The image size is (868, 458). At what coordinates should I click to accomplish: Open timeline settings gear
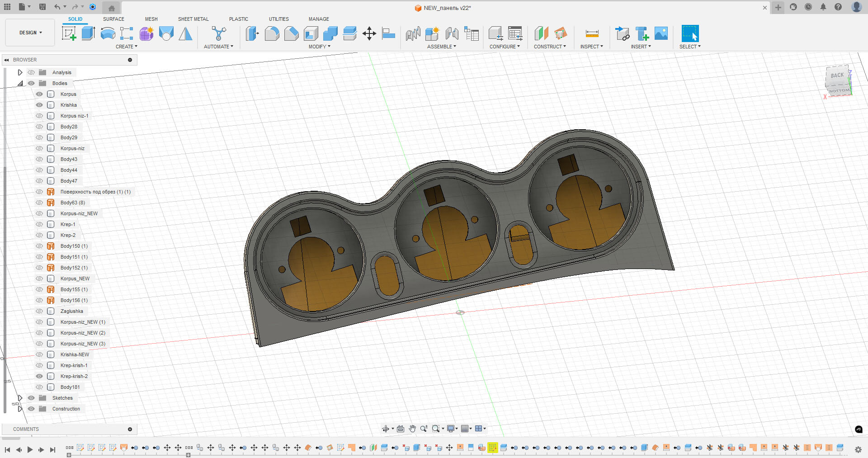click(858, 449)
